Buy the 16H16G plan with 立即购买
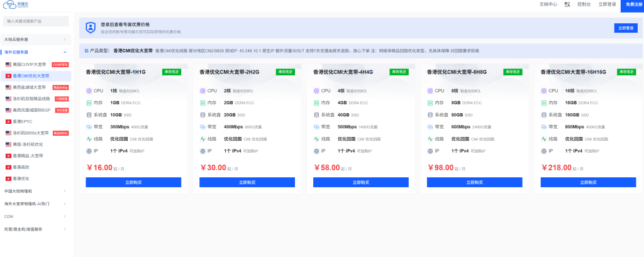 [x=588, y=182]
